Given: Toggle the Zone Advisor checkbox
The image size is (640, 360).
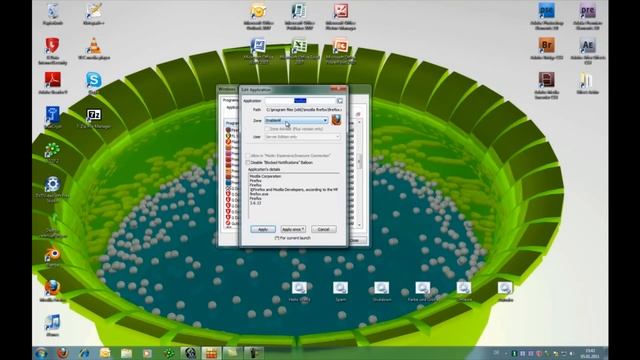Looking at the screenshot, I should click(267, 129).
